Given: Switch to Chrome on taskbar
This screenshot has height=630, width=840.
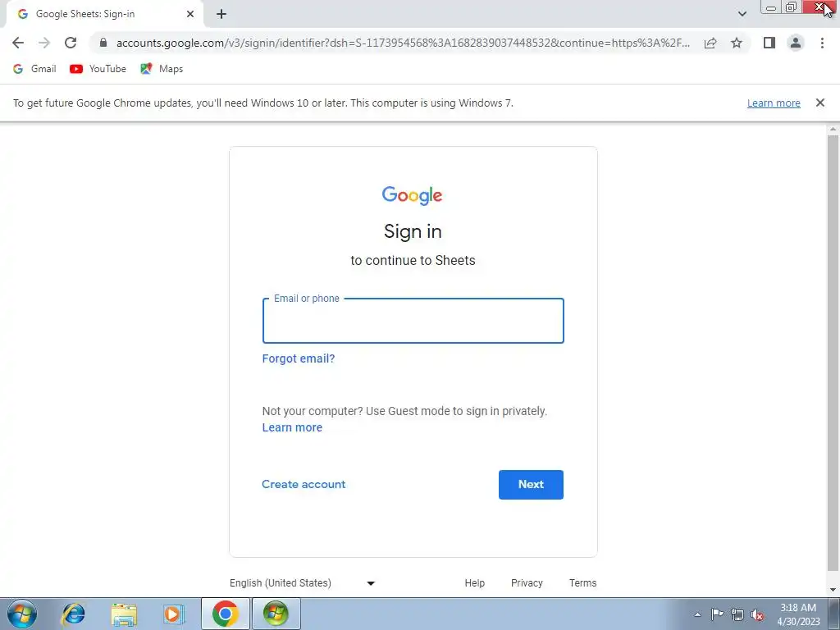Looking at the screenshot, I should [226, 614].
